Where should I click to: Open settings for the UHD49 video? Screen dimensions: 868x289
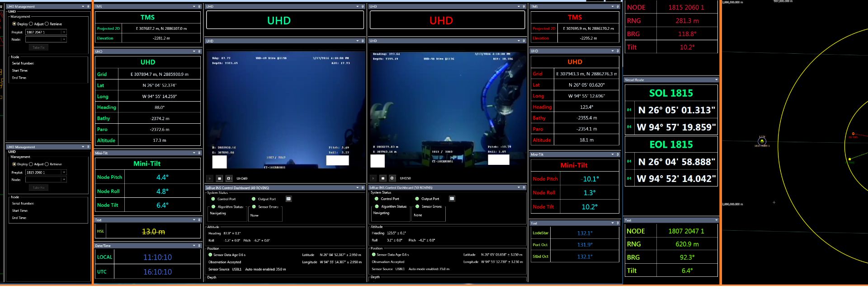(229, 178)
